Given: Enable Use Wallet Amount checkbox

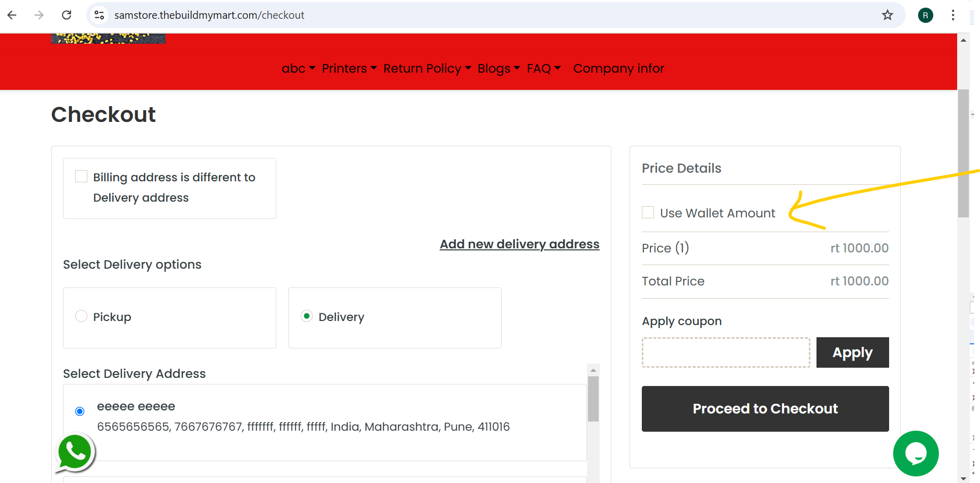Looking at the screenshot, I should point(648,212).
